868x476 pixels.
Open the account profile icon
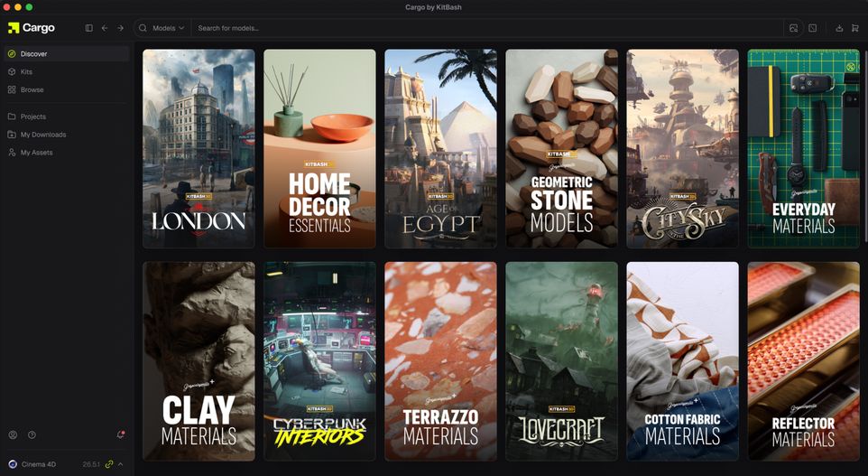tap(13, 435)
